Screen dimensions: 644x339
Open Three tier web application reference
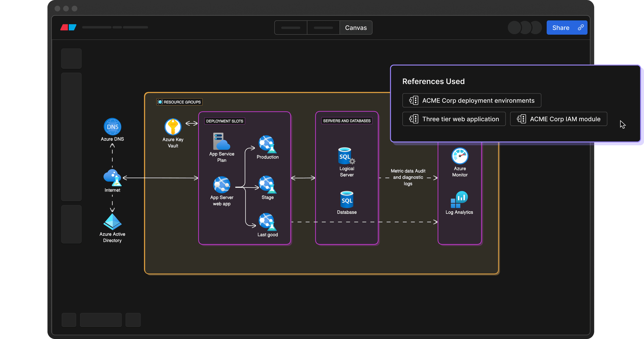(454, 119)
